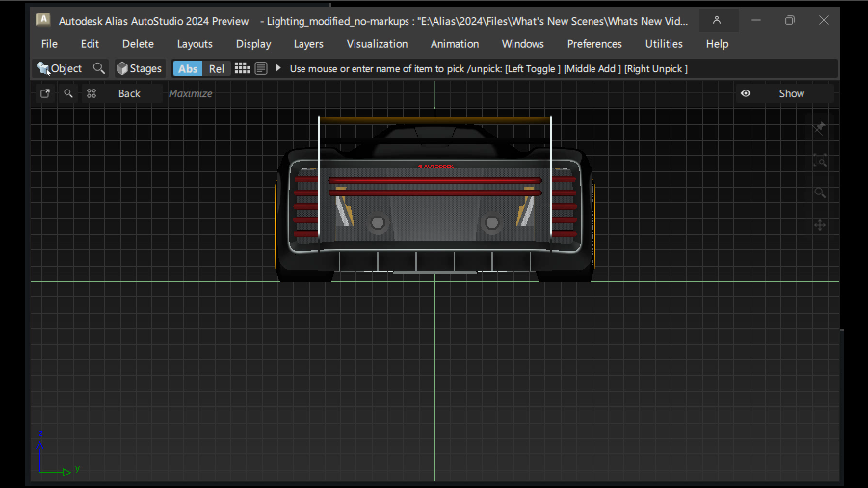
Task: Open the Preferences menu
Action: click(x=594, y=44)
